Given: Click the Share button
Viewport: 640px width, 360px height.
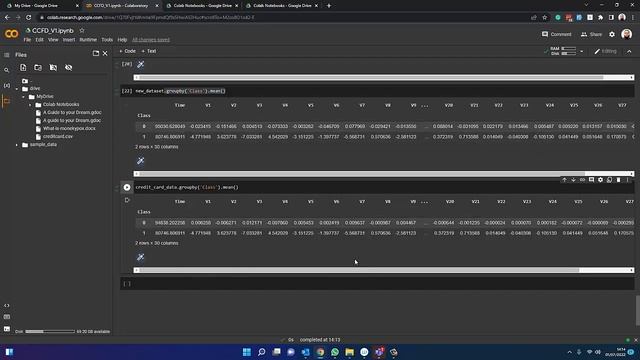Looking at the screenshot, I should 591,34.
